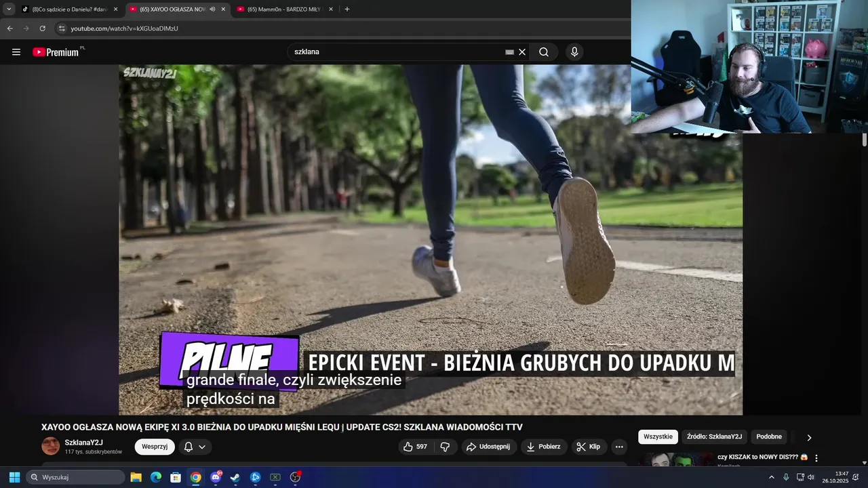Expand hidden system tray icons chevron
The image size is (868, 488).
(x=771, y=477)
